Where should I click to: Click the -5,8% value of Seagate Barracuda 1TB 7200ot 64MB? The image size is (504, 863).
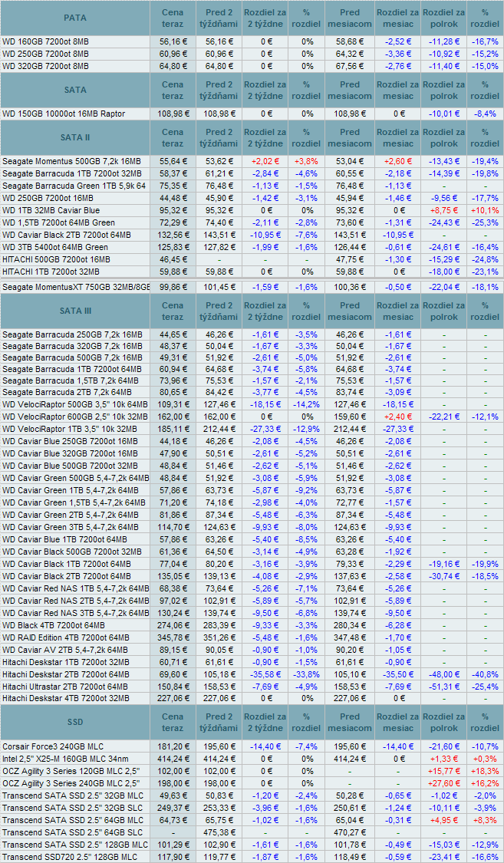tap(306, 369)
